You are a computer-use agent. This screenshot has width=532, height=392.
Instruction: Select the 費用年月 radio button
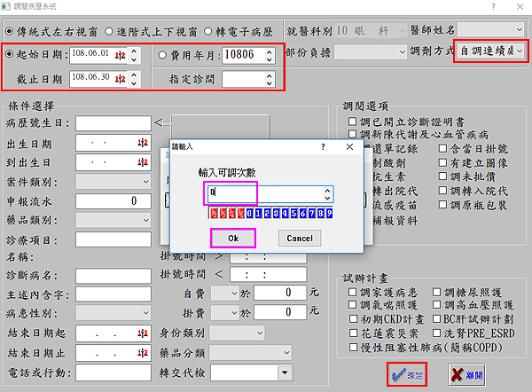click(160, 55)
